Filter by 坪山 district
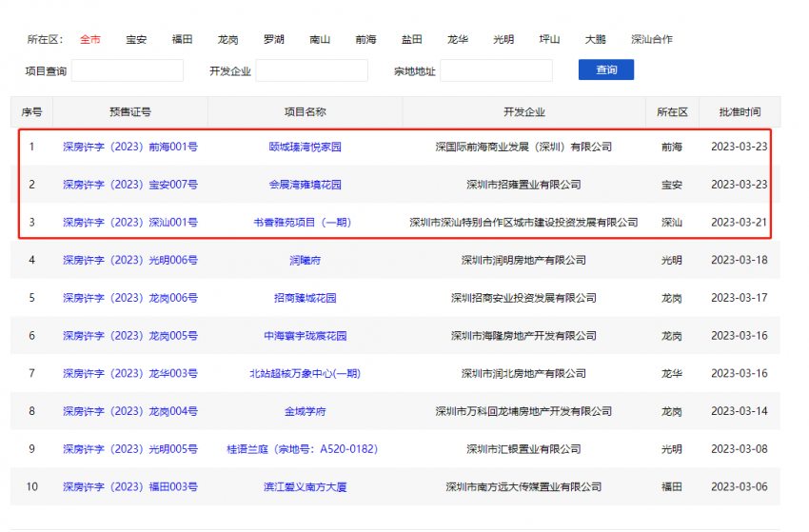The height and width of the screenshot is (532, 809). click(x=549, y=39)
